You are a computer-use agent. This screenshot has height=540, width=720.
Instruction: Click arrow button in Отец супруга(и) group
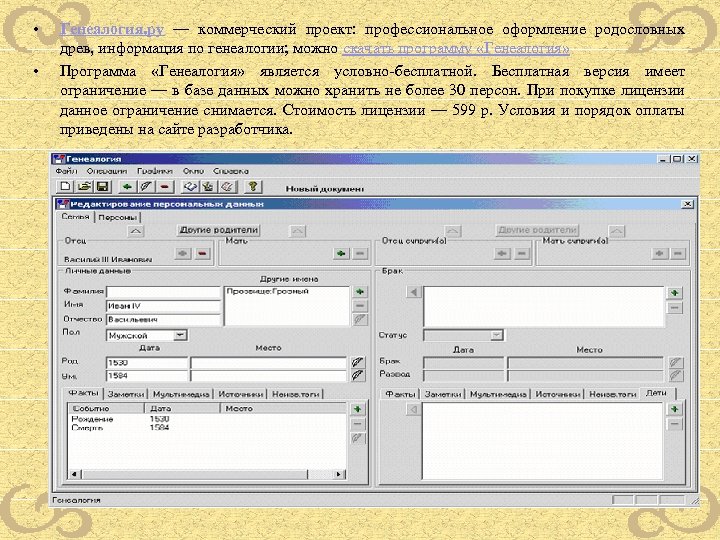click(502, 253)
